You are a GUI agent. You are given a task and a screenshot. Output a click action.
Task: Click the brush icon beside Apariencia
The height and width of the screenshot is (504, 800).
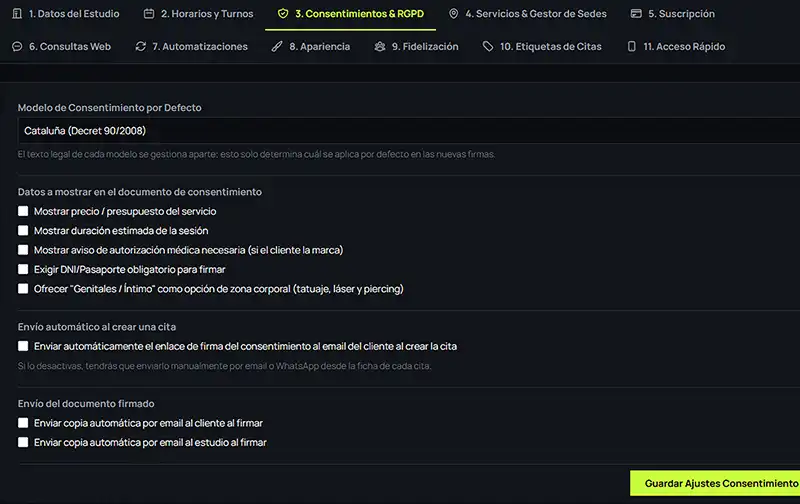click(x=277, y=46)
